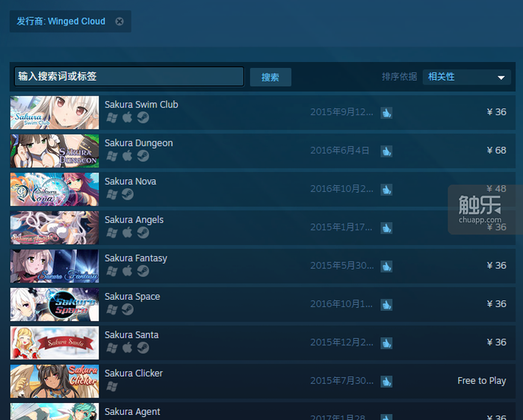The image size is (523, 420).
Task: Click Mac icon under Sakura Fantasy
Action: [127, 271]
